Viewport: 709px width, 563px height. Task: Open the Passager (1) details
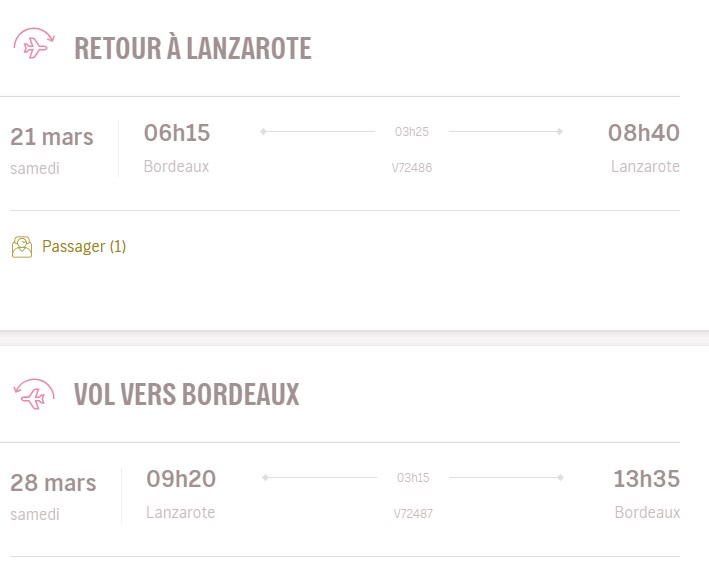coord(84,246)
